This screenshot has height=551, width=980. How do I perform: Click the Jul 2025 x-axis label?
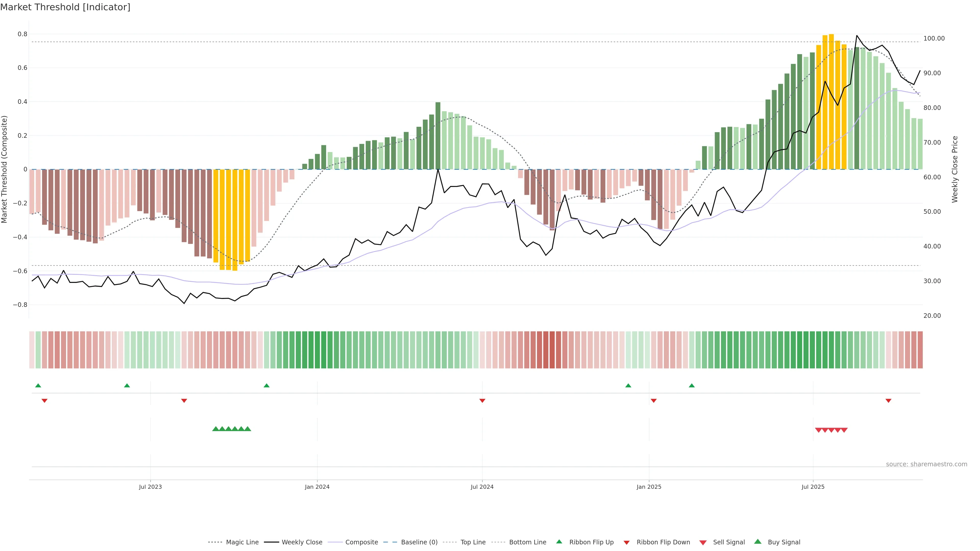tap(813, 487)
